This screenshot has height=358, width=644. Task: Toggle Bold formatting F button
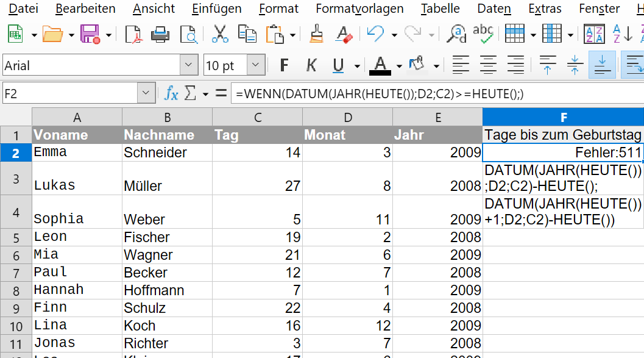click(284, 65)
